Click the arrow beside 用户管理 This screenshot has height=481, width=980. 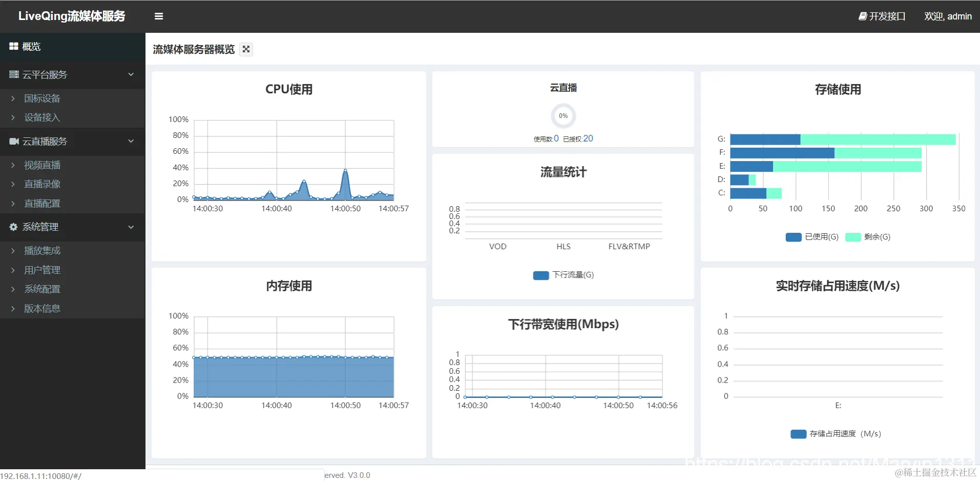point(13,270)
